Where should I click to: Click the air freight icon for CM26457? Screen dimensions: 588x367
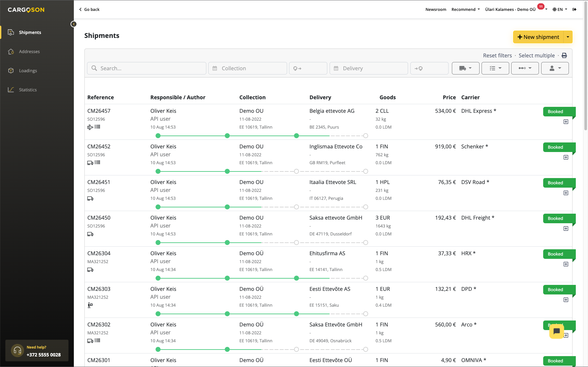[90, 127]
